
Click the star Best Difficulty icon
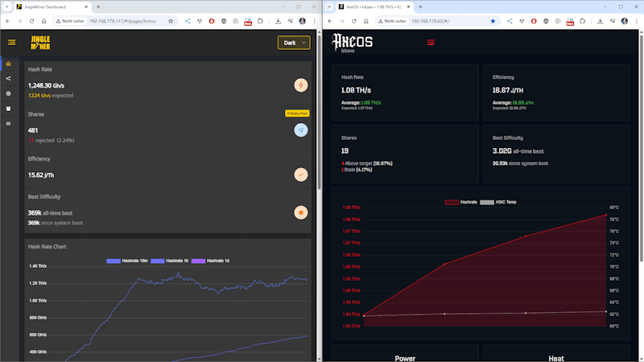pos(300,212)
